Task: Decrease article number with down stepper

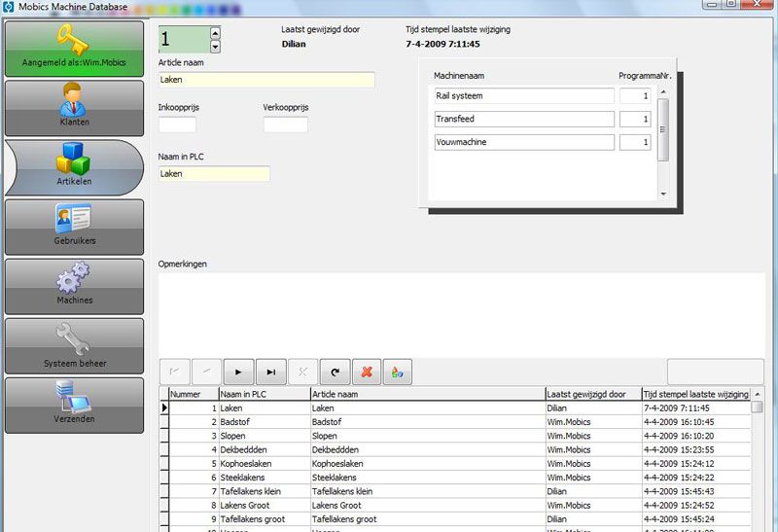Action: (x=215, y=46)
